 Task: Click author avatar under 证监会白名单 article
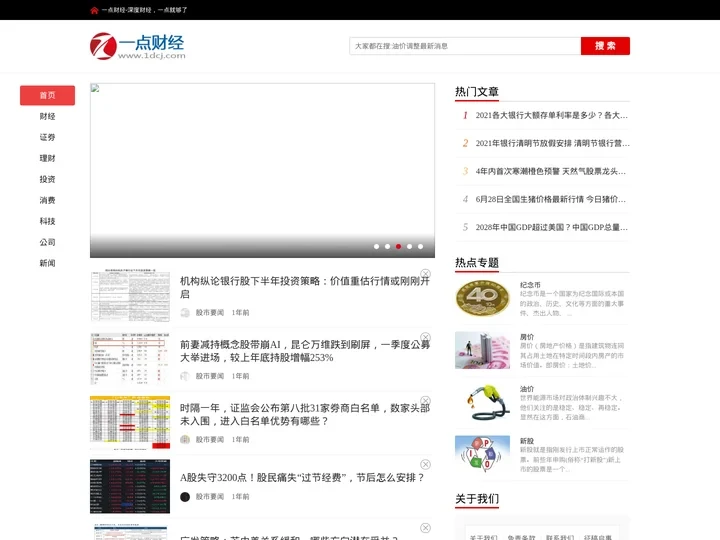click(185, 439)
